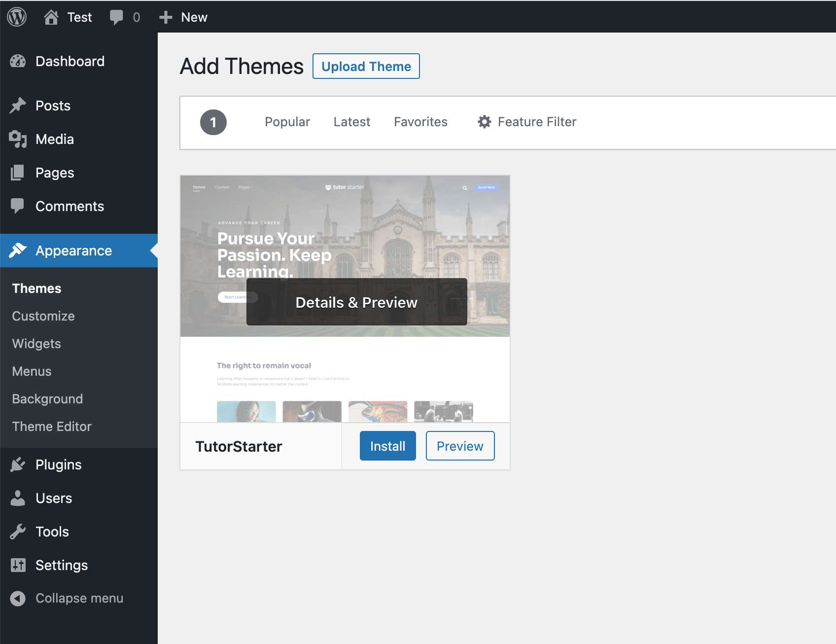Open the Media menu item
836x644 pixels.
pyautogui.click(x=55, y=139)
